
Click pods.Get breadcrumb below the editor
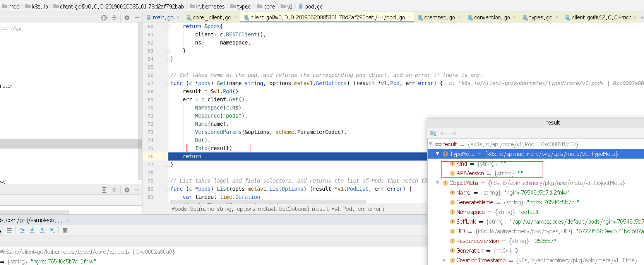point(277,209)
